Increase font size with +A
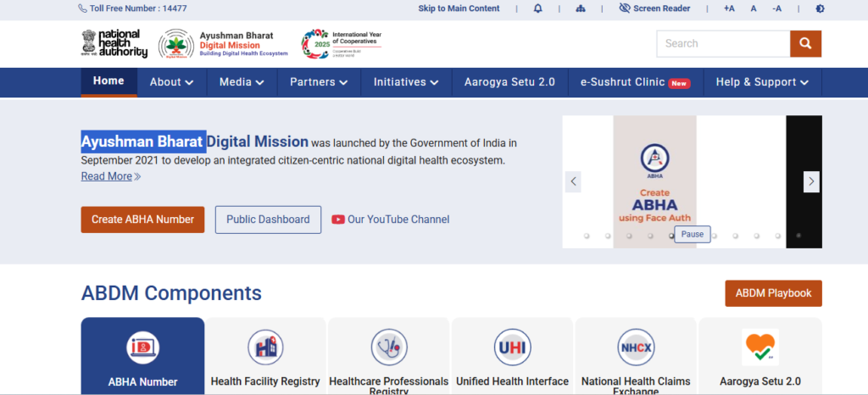 [x=729, y=8]
